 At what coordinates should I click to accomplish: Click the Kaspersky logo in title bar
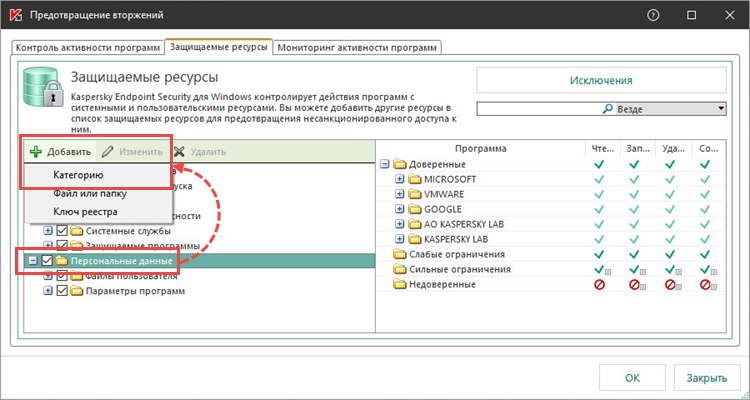[16, 15]
